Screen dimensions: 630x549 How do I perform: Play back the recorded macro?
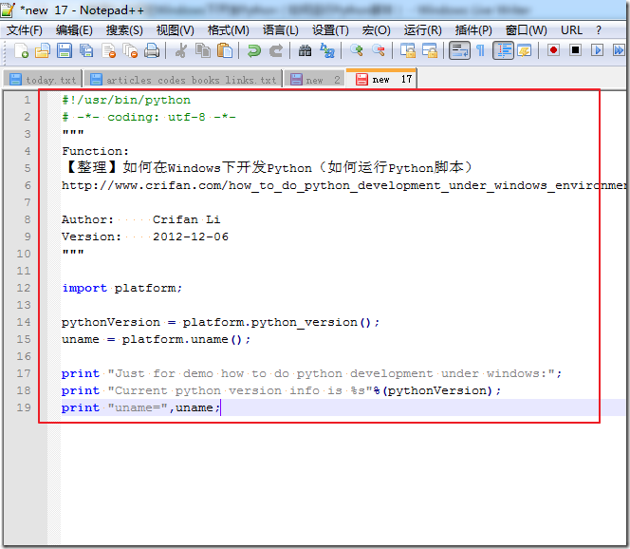click(x=597, y=50)
